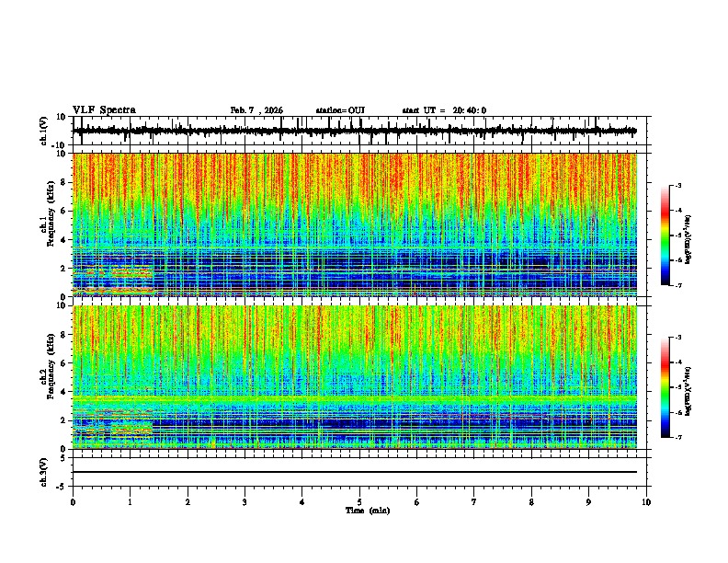Screen dimensions: 728x563
Task: Click inside the ch.2 frequency spectrogram
Action: point(355,377)
